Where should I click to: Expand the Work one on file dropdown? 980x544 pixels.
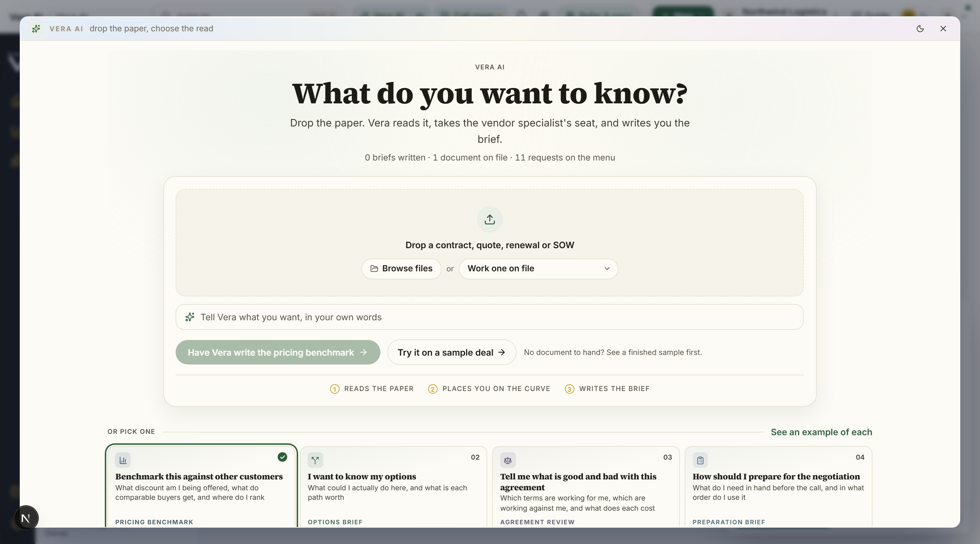click(x=538, y=269)
